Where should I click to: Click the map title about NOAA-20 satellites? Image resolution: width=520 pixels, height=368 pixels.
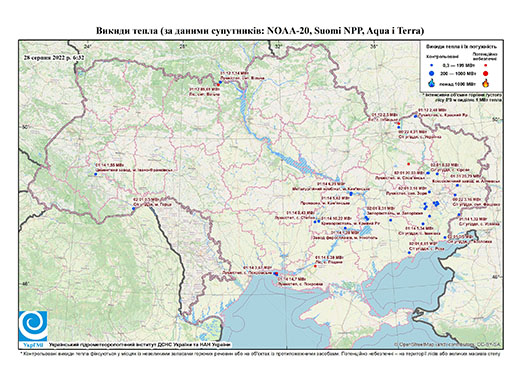pos(260,31)
